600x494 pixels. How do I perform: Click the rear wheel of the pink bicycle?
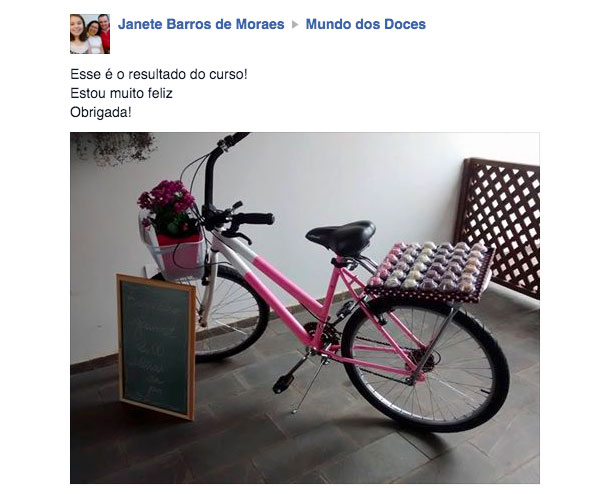coord(426,364)
